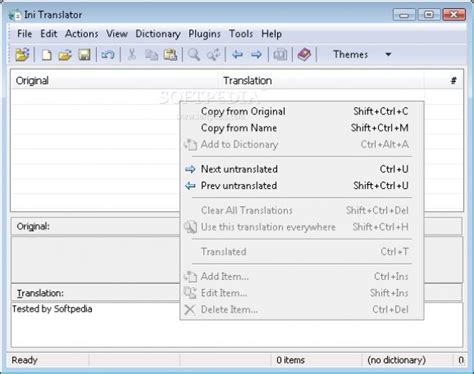Click the open project folder icon
The height and width of the screenshot is (374, 474).
point(22,54)
